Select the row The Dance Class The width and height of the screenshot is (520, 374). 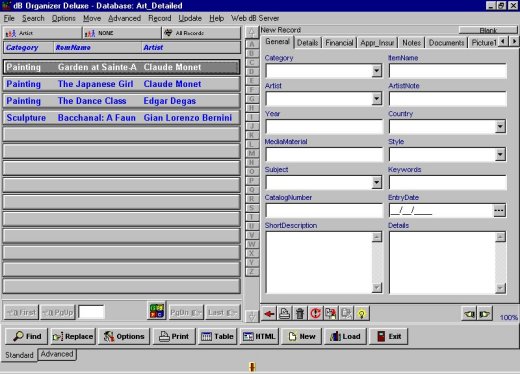click(x=121, y=101)
